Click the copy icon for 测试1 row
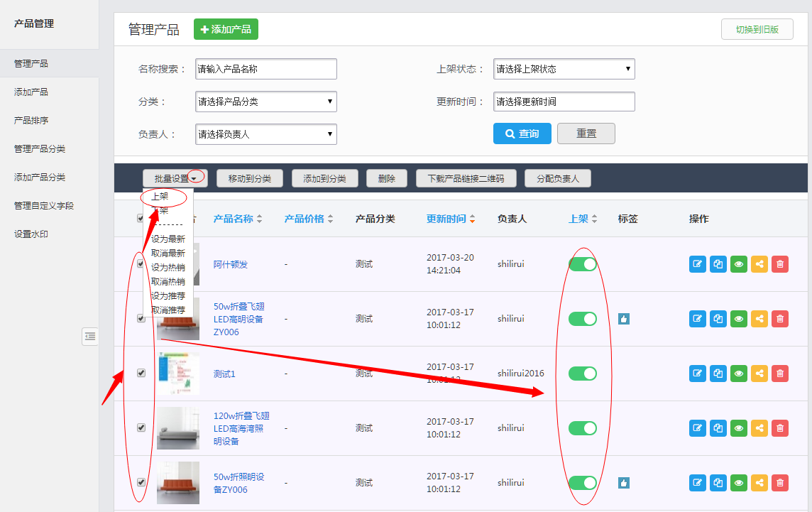This screenshot has width=812, height=512. 718,374
